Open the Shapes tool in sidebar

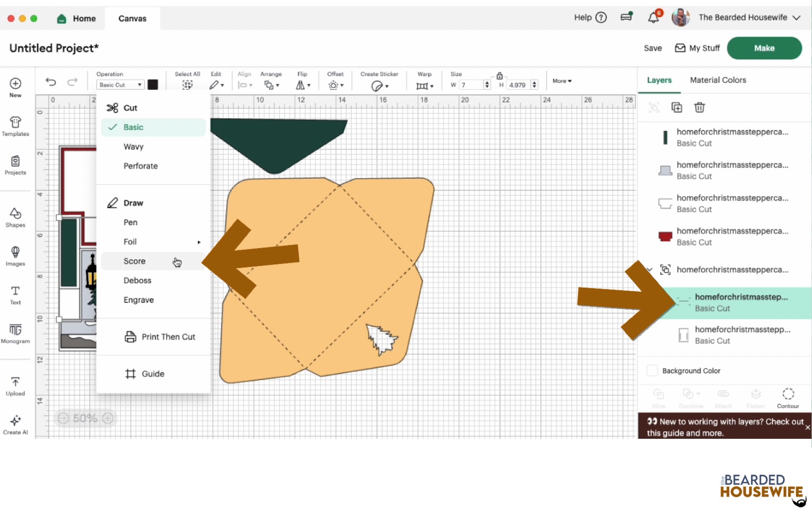point(15,217)
